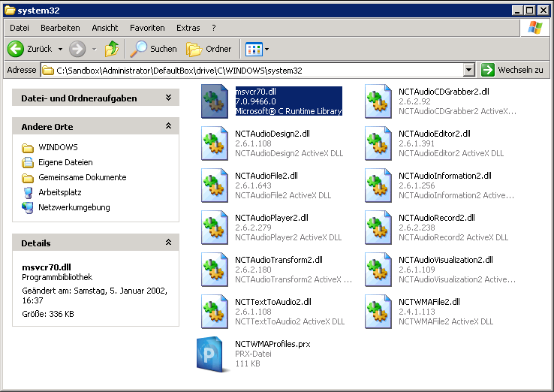This screenshot has width=554, height=392.
Task: Open the views dropdown arrow
Action: [266, 49]
